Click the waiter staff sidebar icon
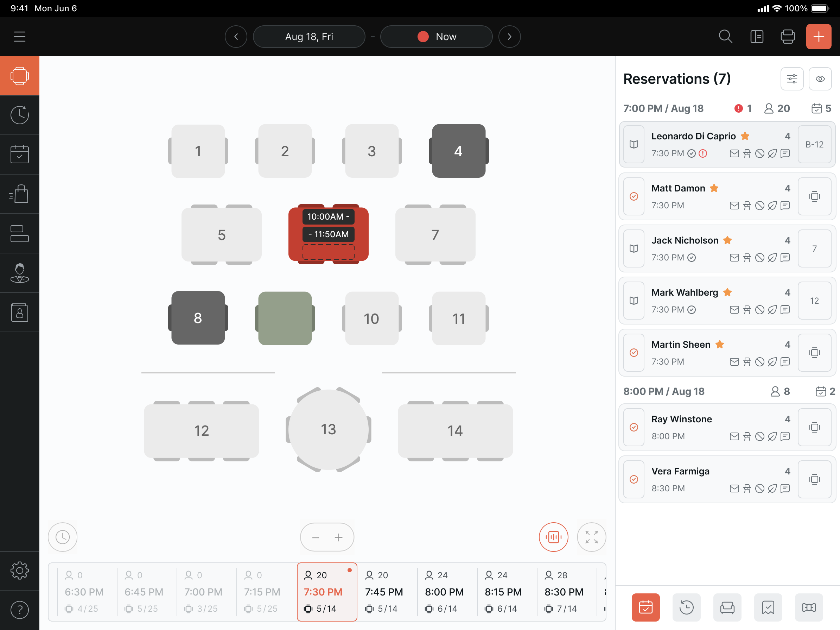This screenshot has height=630, width=840. pos(20,273)
